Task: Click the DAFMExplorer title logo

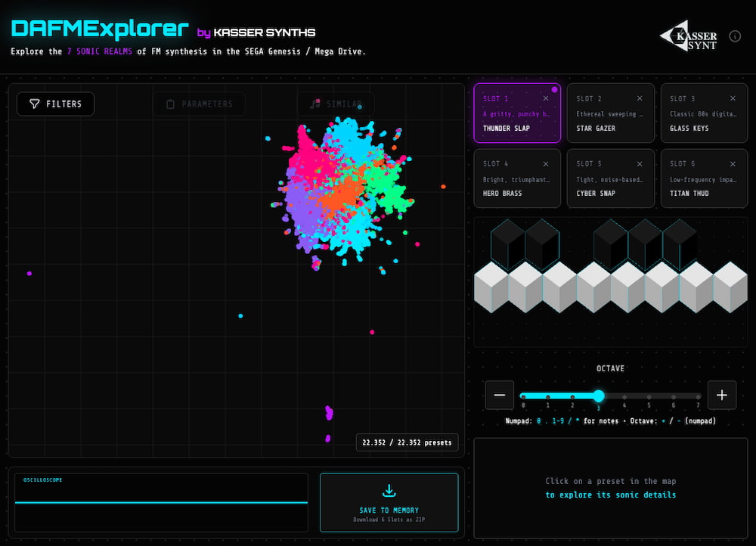Action: click(x=101, y=28)
